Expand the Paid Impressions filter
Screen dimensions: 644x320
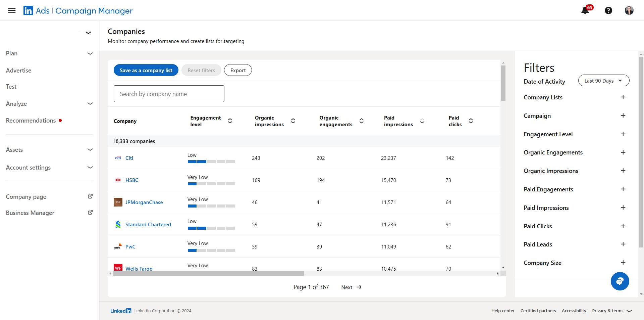tap(623, 208)
